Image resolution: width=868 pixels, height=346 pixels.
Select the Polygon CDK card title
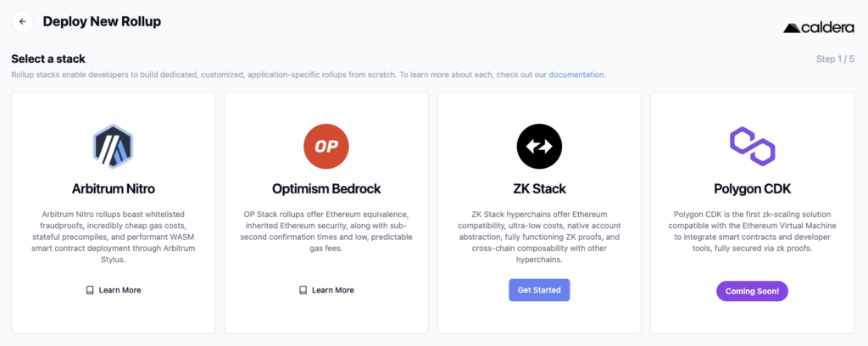[x=752, y=188]
